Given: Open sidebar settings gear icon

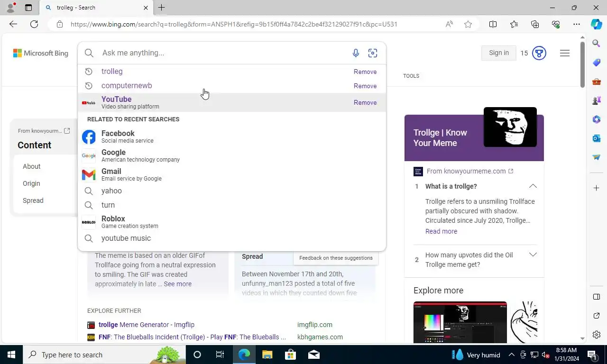Looking at the screenshot, I should [597, 335].
